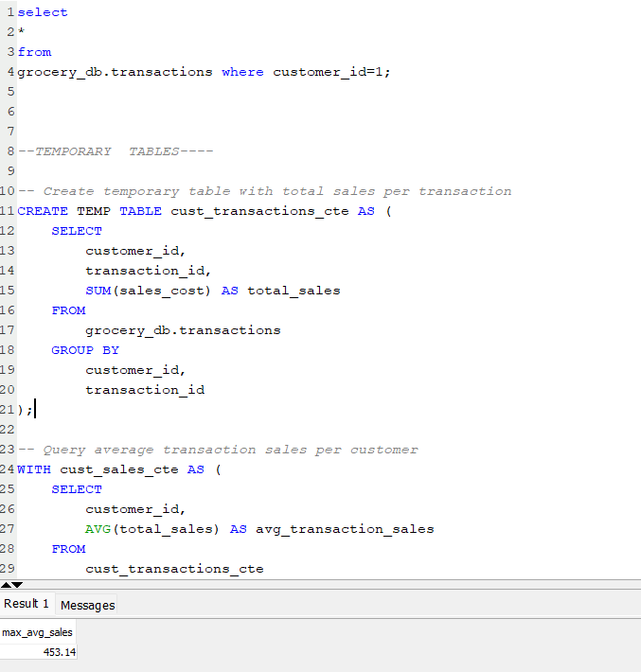Click the 'where' keyword on line 4
Viewport: 641px width, 672px height.
pos(242,72)
